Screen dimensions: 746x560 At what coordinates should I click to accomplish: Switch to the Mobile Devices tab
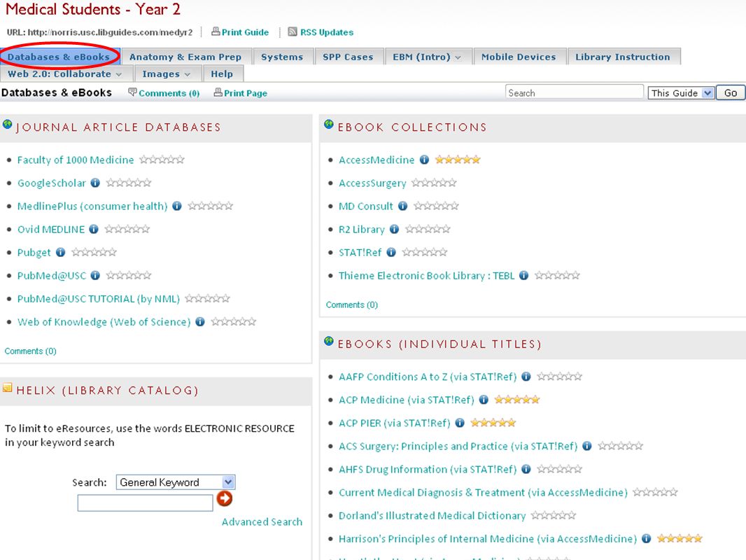click(519, 57)
